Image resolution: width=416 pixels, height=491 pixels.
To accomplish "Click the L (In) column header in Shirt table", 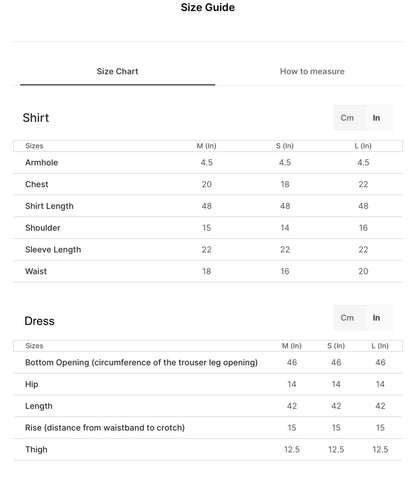I will 363,146.
